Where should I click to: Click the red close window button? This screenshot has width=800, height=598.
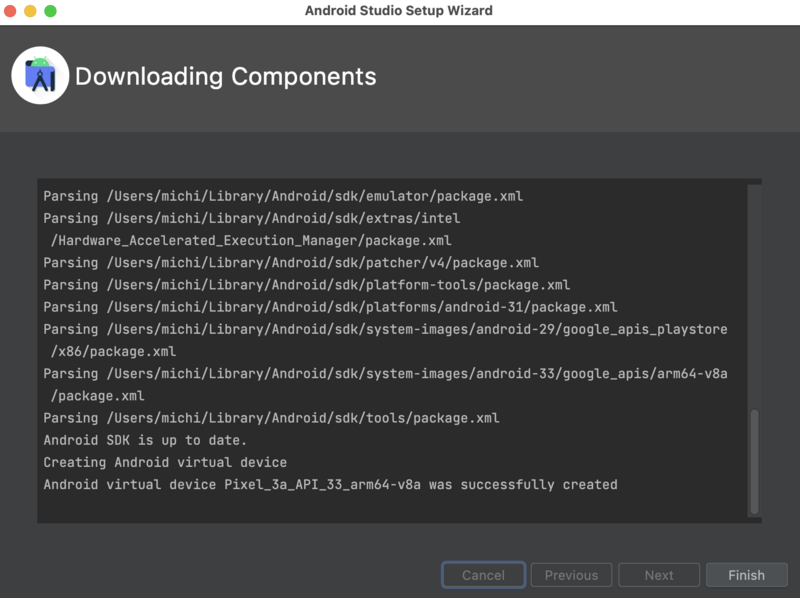click(10, 11)
